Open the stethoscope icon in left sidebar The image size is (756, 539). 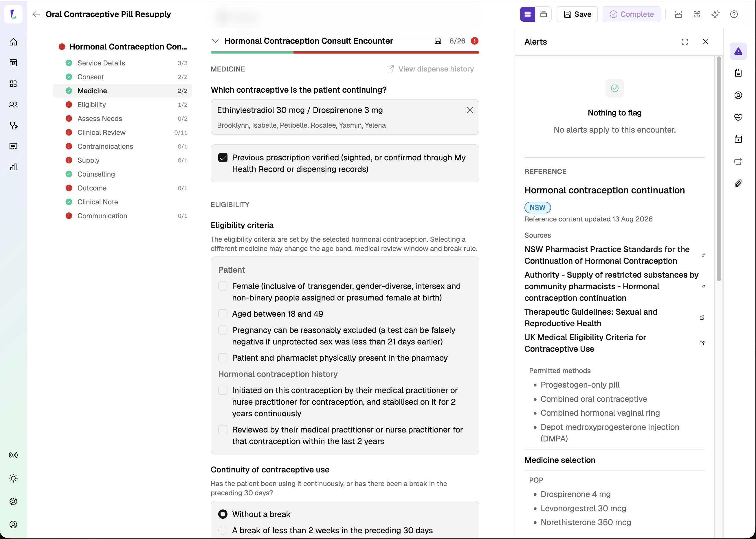pos(13,125)
